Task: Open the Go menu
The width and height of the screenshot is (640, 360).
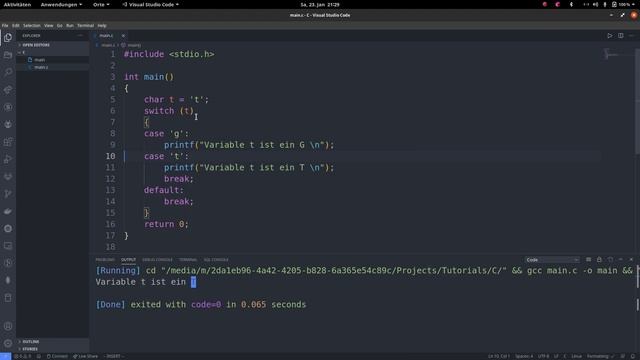Action: click(x=60, y=25)
